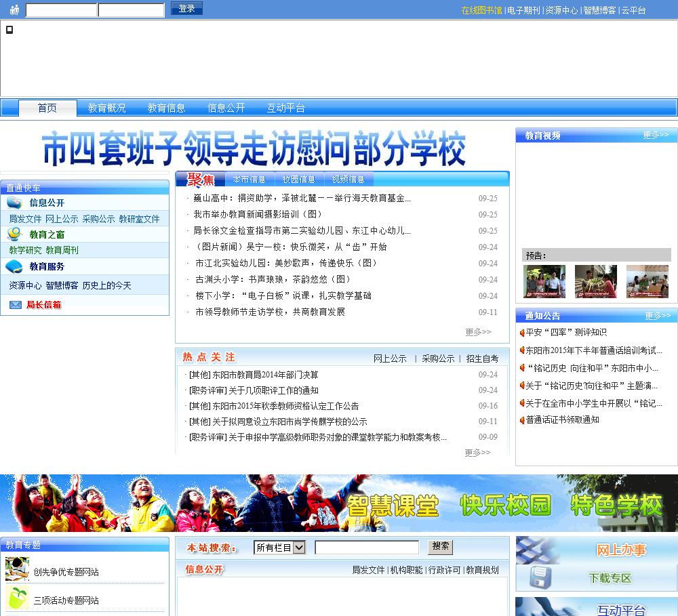
Task: Open the first video preview thumbnail under 预告
Action: (x=544, y=281)
